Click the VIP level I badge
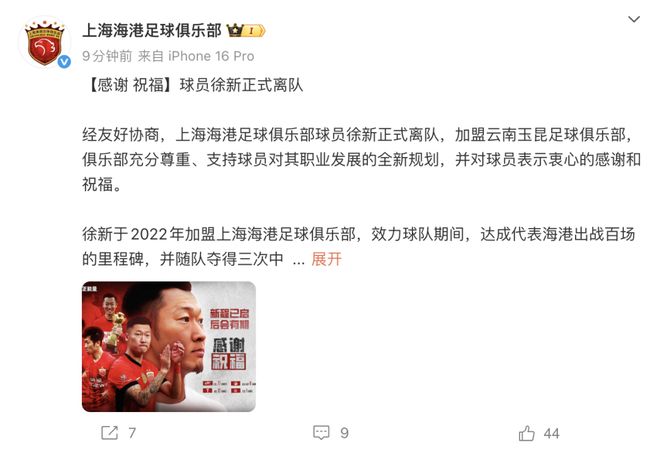660x453 pixels. (x=254, y=31)
